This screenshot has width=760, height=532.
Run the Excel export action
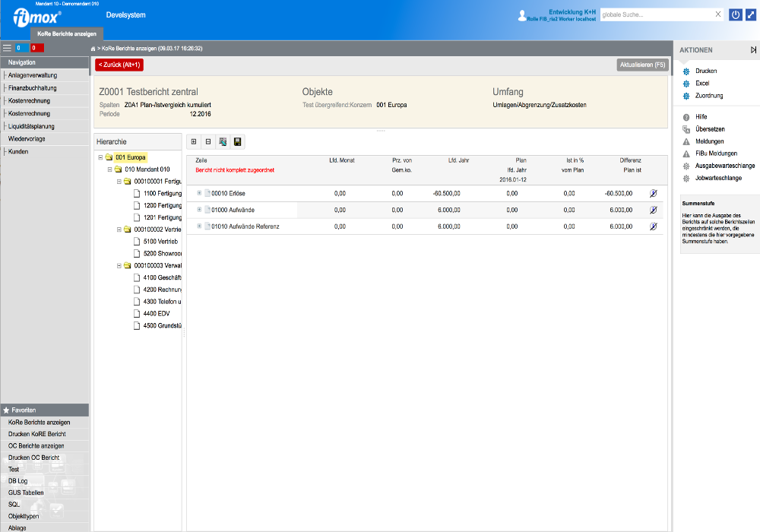coord(701,84)
